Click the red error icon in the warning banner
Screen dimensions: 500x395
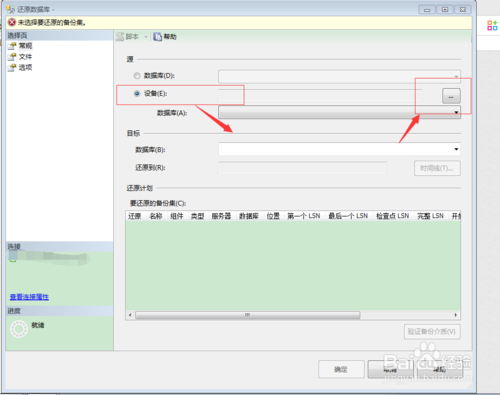12,22
